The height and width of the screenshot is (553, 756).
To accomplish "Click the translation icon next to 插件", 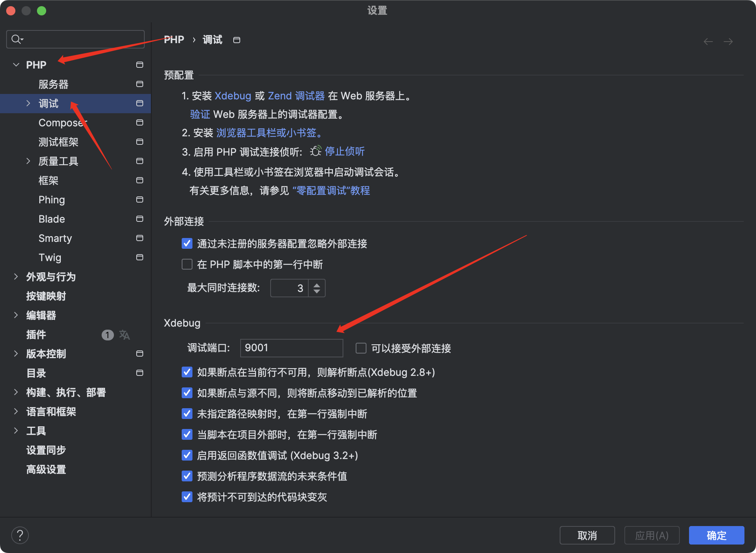I will tap(124, 335).
